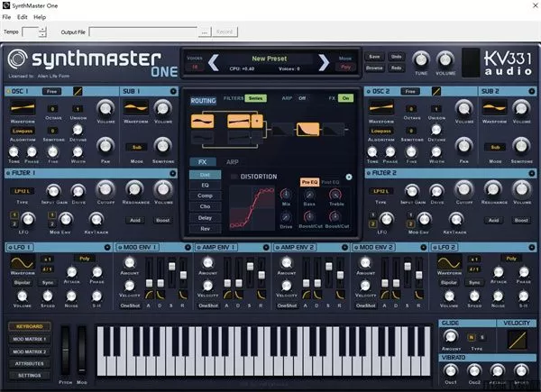Toggle the Filter 1 Acid button
Viewport: 541px width, 392px height.
pos(134,219)
